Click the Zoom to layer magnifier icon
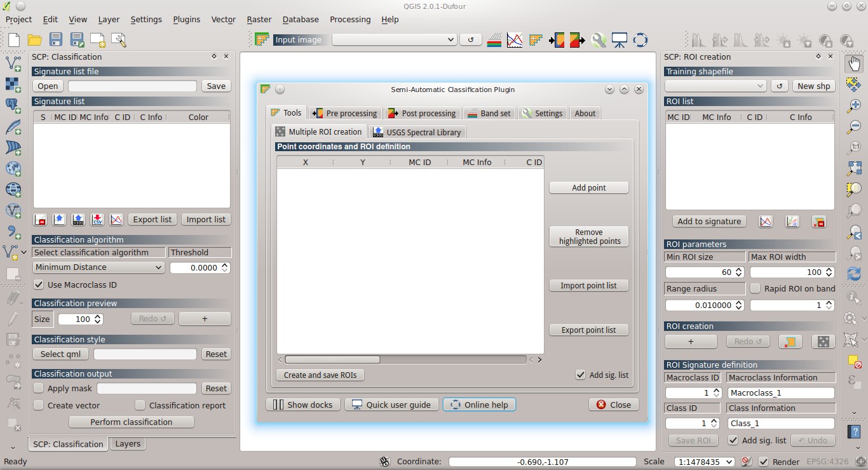The image size is (868, 470). coord(853,189)
